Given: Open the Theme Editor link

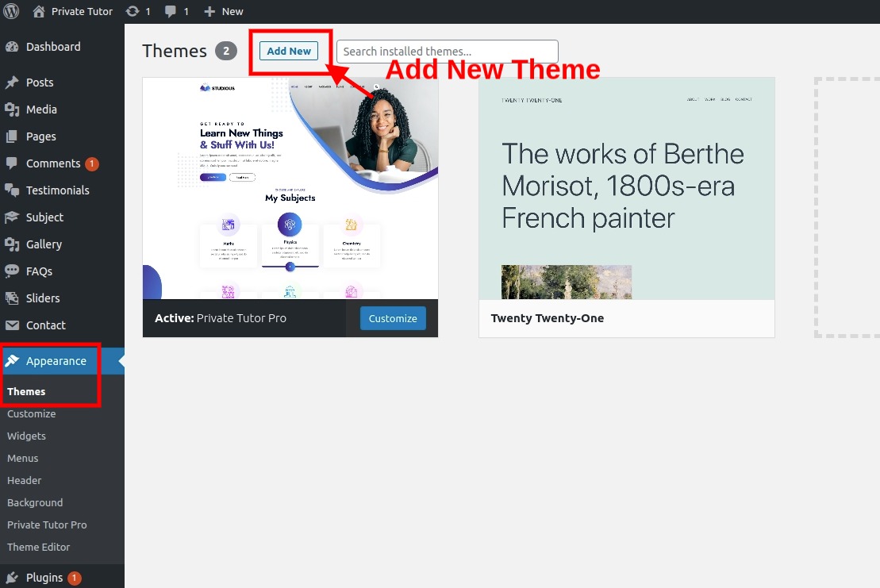Looking at the screenshot, I should pyautogui.click(x=39, y=547).
